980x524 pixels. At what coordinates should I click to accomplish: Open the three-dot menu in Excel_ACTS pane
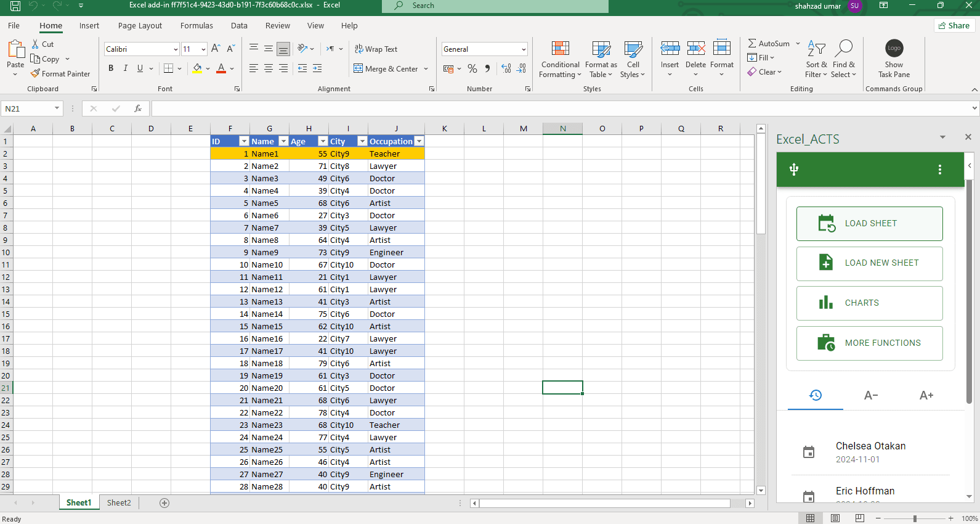(x=940, y=170)
